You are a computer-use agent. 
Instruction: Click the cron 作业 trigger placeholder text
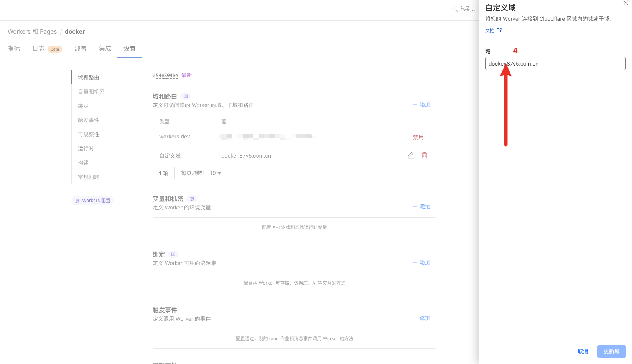(295, 339)
